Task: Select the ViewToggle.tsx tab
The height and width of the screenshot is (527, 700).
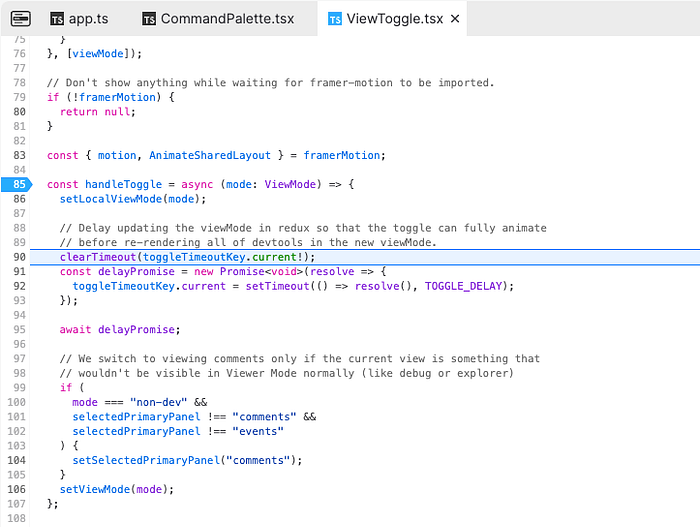Action: point(396,19)
